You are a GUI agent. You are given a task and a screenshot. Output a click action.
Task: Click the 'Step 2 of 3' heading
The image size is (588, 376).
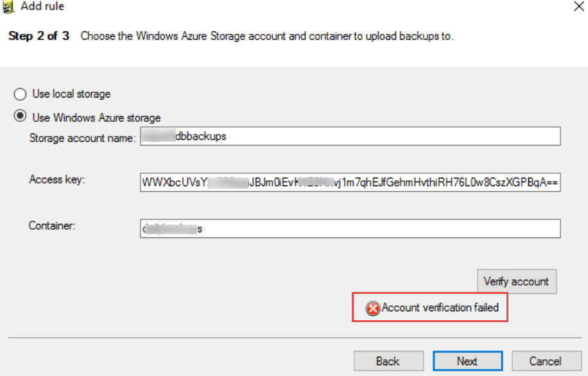39,36
